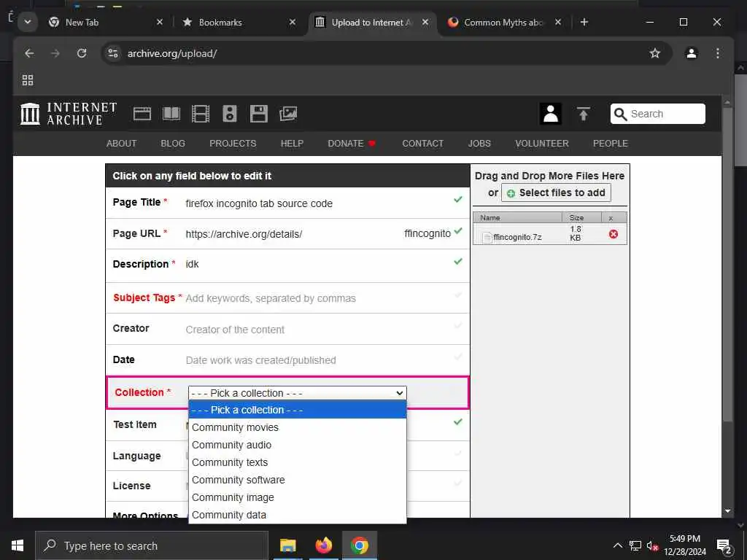Screen dimensions: 747x560
Task: Click the Page Title field value
Action: click(259, 204)
